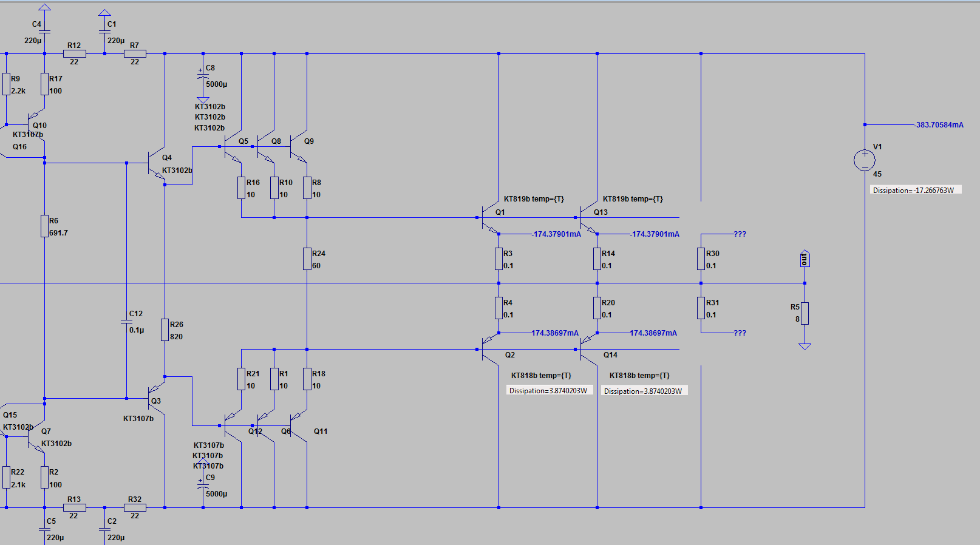The height and width of the screenshot is (545, 980).
Task: Select capacitor C5 symbol
Action: [44, 529]
